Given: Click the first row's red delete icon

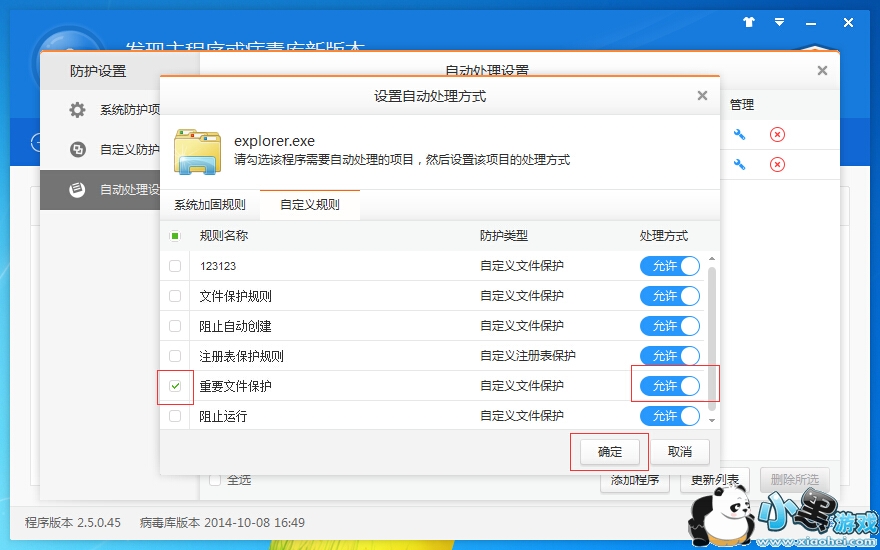Looking at the screenshot, I should [777, 135].
